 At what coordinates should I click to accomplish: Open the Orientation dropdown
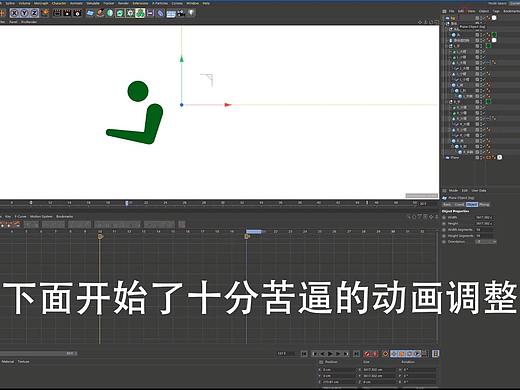click(x=486, y=241)
